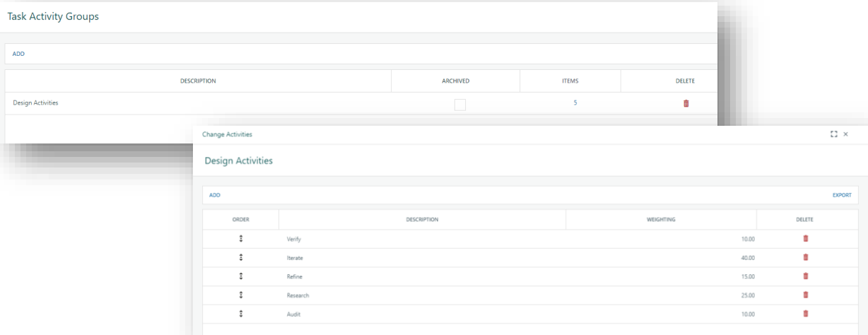Select the Iterate activity description

295,258
